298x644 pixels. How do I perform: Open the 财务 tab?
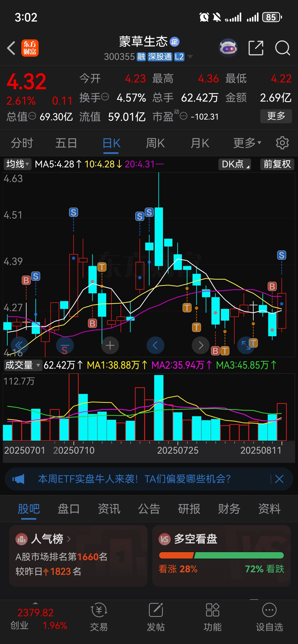click(x=229, y=509)
